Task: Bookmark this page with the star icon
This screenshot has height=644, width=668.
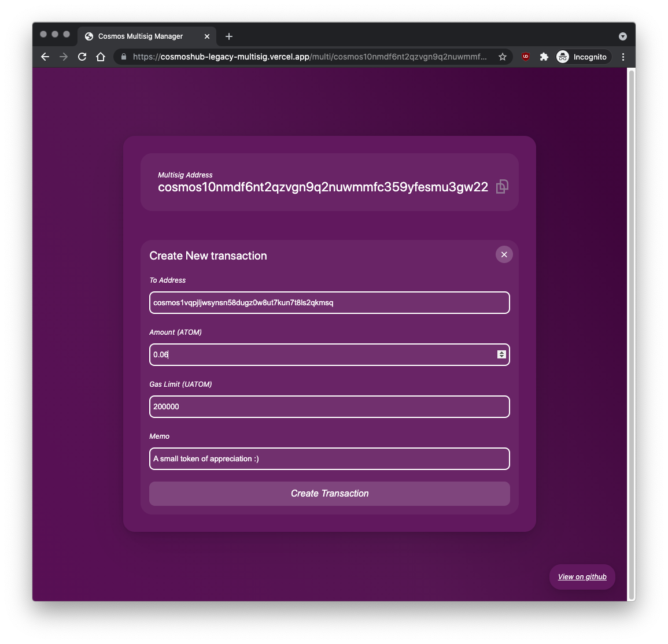Action: tap(502, 57)
